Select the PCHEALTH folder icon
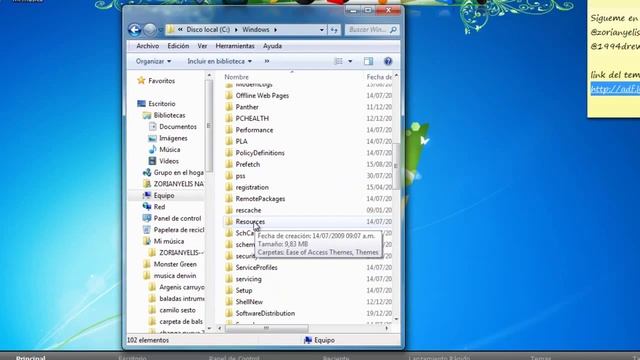 [229, 118]
